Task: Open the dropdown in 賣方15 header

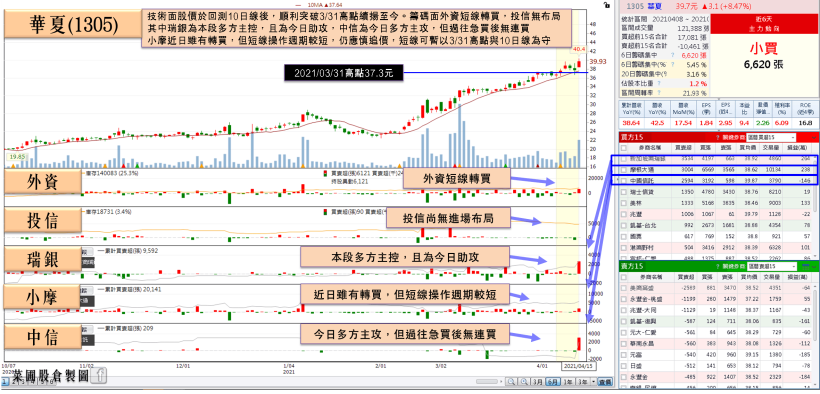Action: click(x=772, y=266)
